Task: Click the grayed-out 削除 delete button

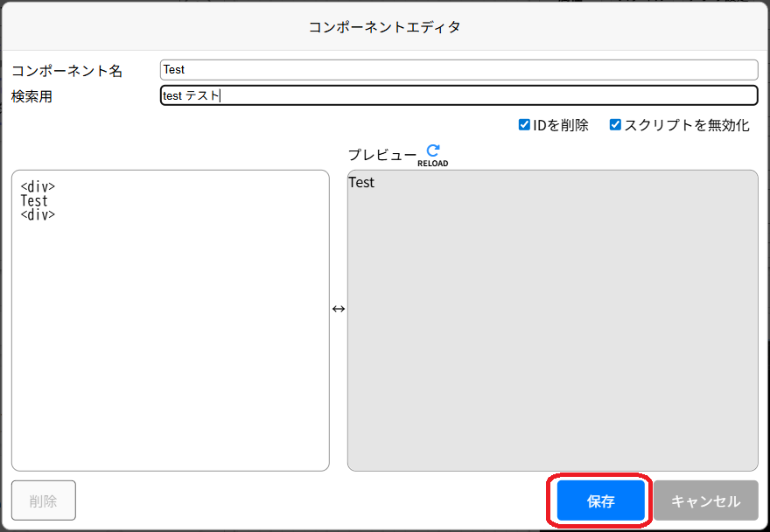Action: pyautogui.click(x=43, y=500)
